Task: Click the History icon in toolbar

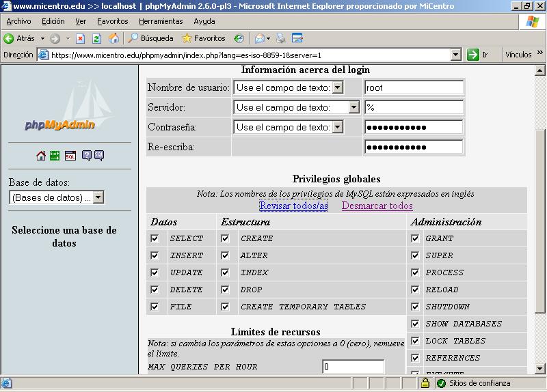Action: [x=239, y=38]
